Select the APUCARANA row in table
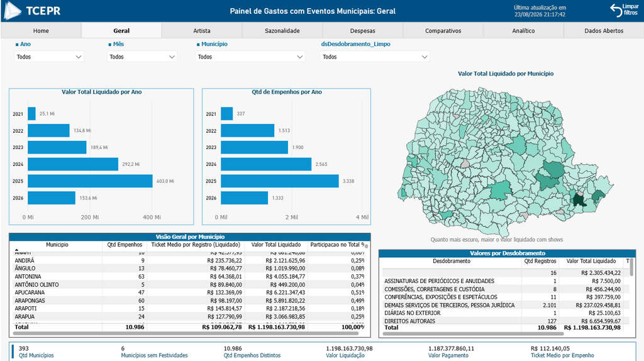Screen dimensions: 644x361 [x=189, y=292]
